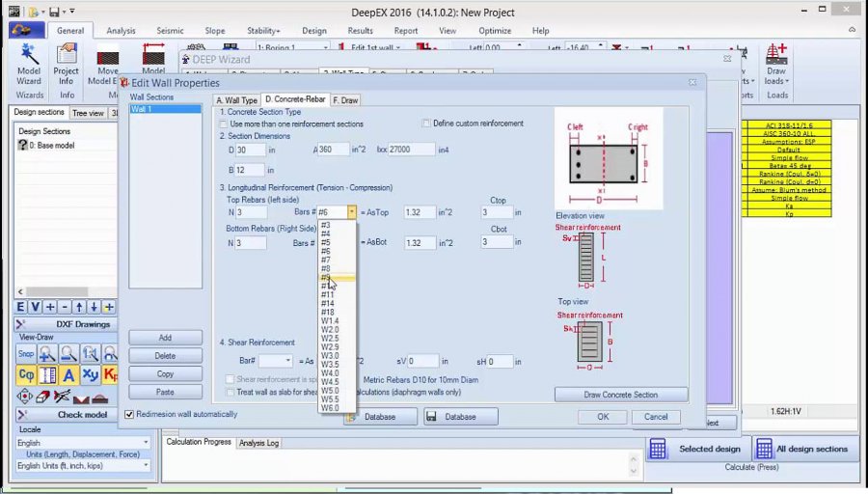This screenshot has width=868, height=494.
Task: Expand the DXF Drawings panel
Action: 20,324
